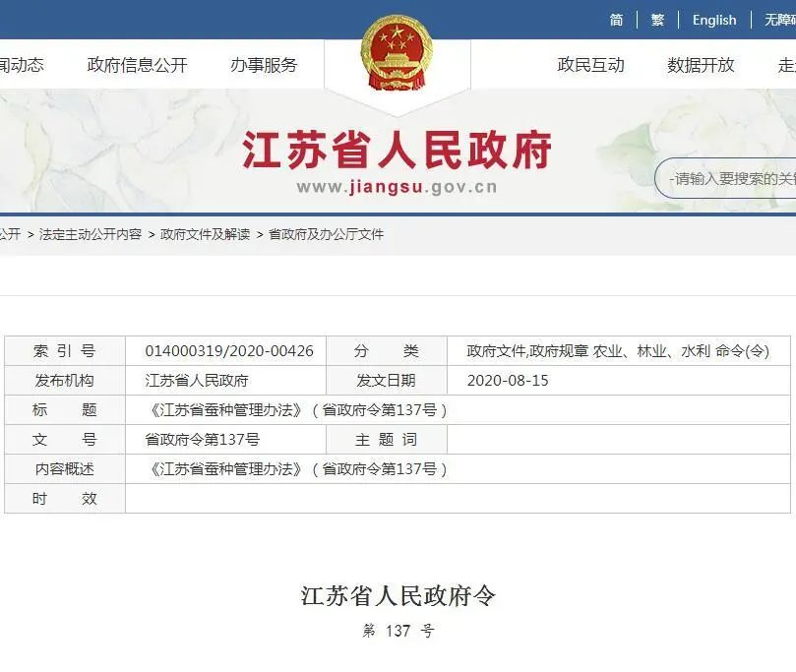Viewport: 796px width, 672px height.
Task: Go to 法定主动公开内容 breadcrumb
Action: [90, 234]
